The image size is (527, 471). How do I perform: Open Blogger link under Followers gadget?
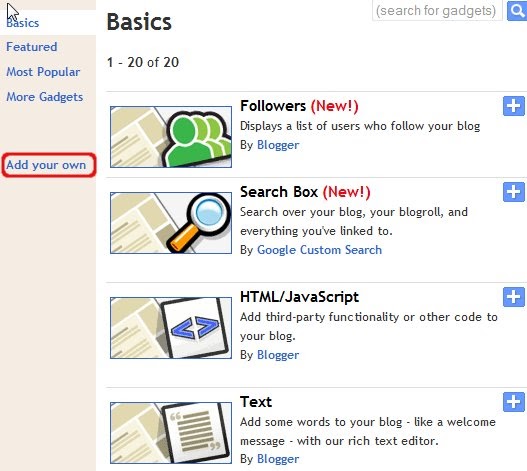tap(278, 145)
